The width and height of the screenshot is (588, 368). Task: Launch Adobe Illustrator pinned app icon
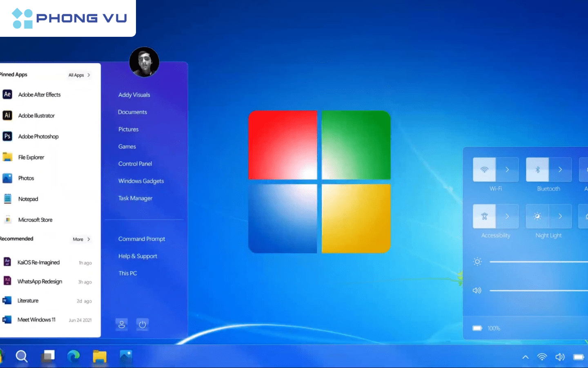click(7, 115)
